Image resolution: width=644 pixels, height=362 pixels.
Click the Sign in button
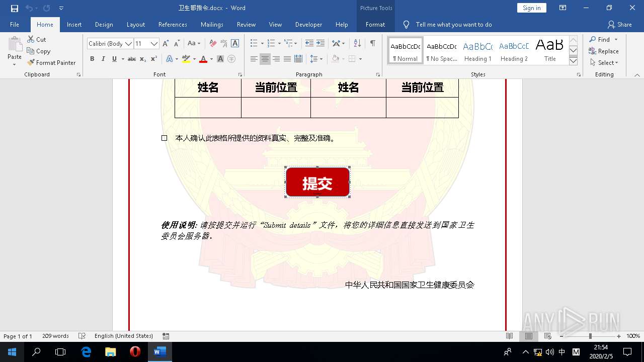click(531, 8)
